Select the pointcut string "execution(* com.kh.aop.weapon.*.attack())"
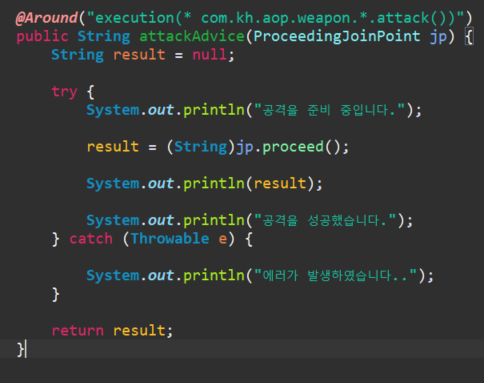The height and width of the screenshot is (383, 484). 276,18
